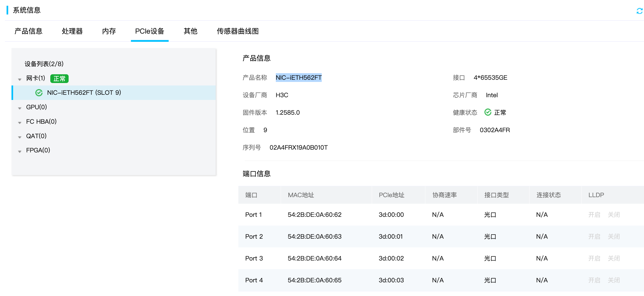
Task: Click the MAC地址 column header
Action: click(301, 195)
